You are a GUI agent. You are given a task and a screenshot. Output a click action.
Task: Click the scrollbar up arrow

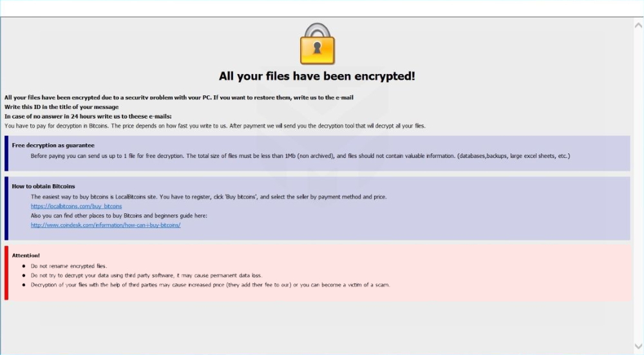point(638,23)
